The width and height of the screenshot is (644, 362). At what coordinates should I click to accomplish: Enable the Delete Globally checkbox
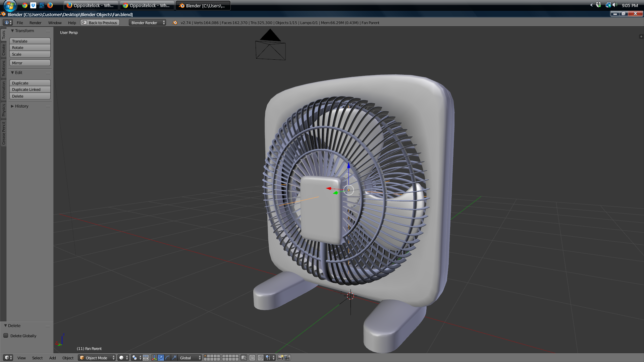(6, 336)
